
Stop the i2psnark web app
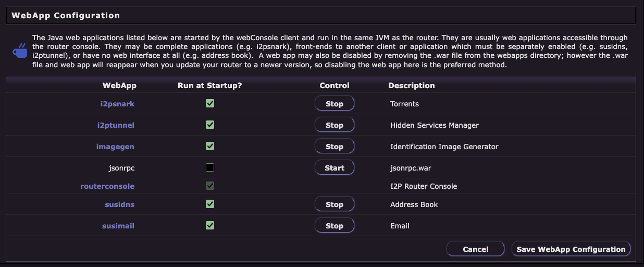point(335,104)
